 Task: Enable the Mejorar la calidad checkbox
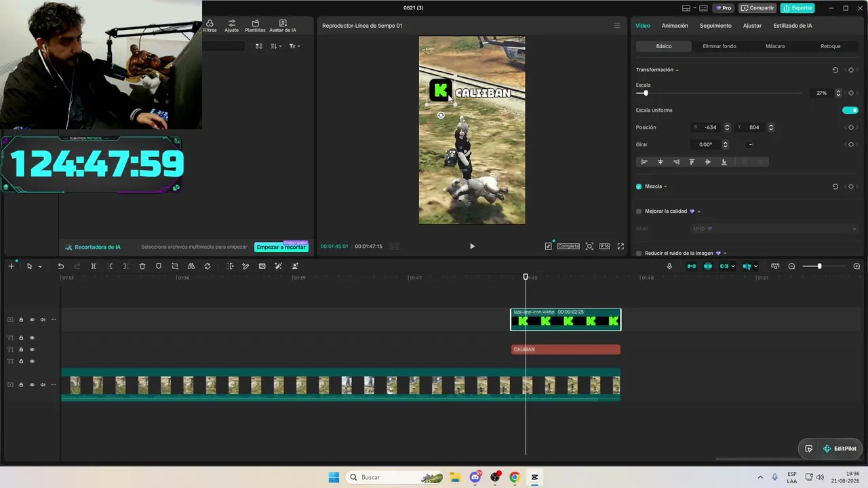click(x=639, y=211)
